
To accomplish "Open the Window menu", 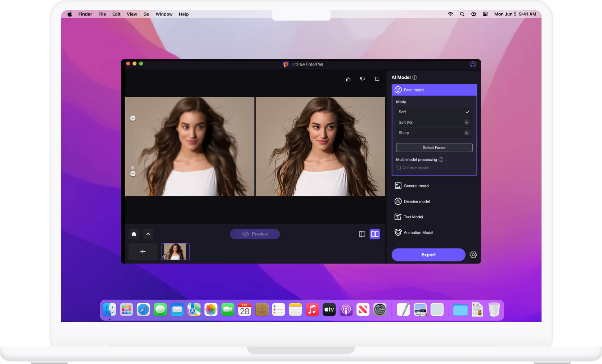I will tap(164, 14).
